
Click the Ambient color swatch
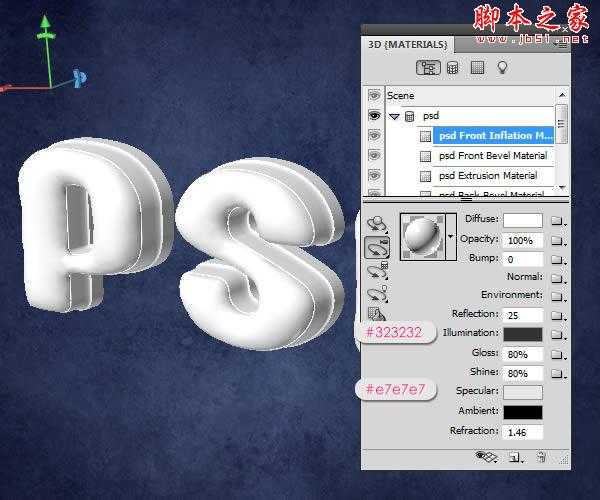coord(523,412)
